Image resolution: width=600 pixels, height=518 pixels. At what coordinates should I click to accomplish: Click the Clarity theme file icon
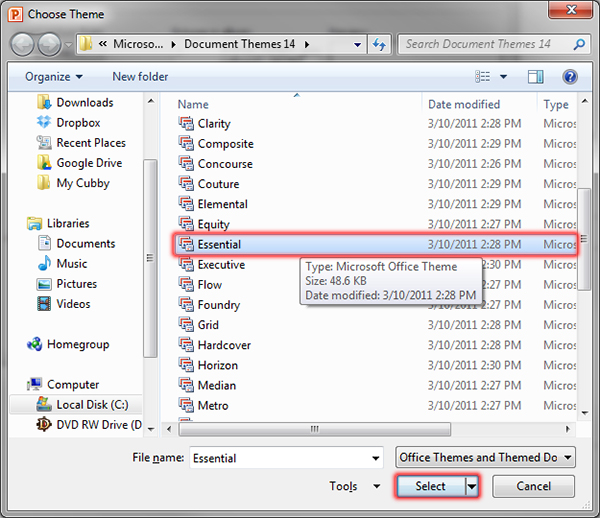pyautogui.click(x=186, y=123)
